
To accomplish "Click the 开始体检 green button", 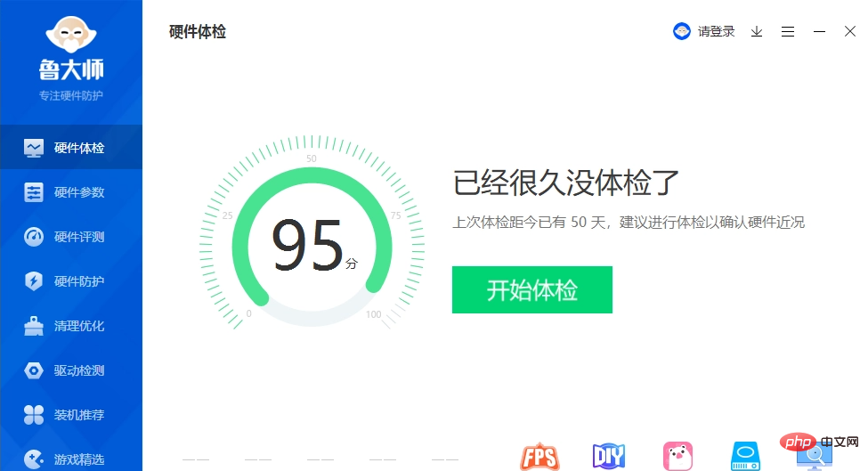I will [532, 289].
